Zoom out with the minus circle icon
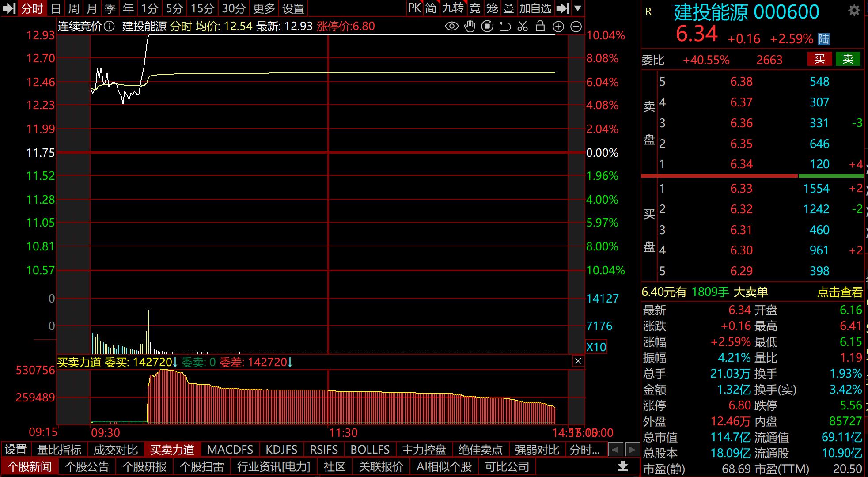The width and height of the screenshot is (868, 477). coord(576,26)
